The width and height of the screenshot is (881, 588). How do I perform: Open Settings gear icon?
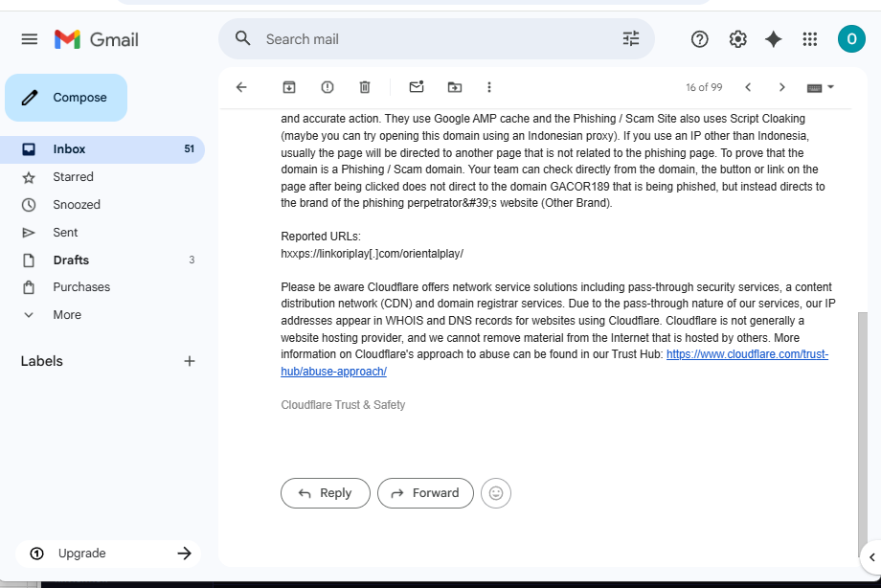pos(737,39)
